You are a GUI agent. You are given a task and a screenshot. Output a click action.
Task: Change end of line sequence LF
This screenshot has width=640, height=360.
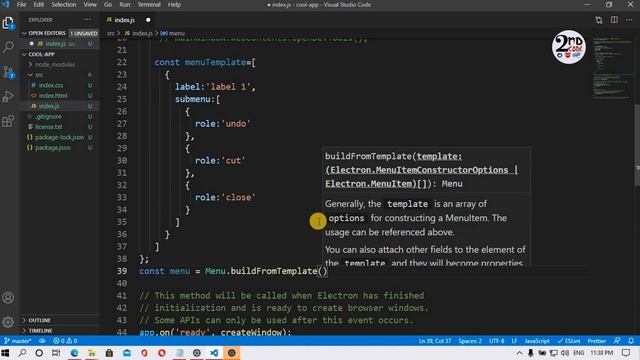tap(514, 341)
